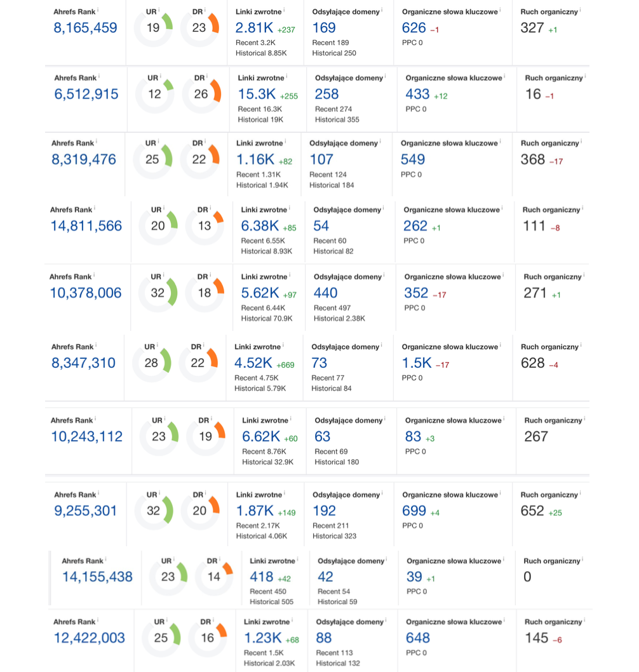Click the green UR 19 donut gauge
Image resolution: width=639 pixels, height=672 pixels.
[x=153, y=28]
